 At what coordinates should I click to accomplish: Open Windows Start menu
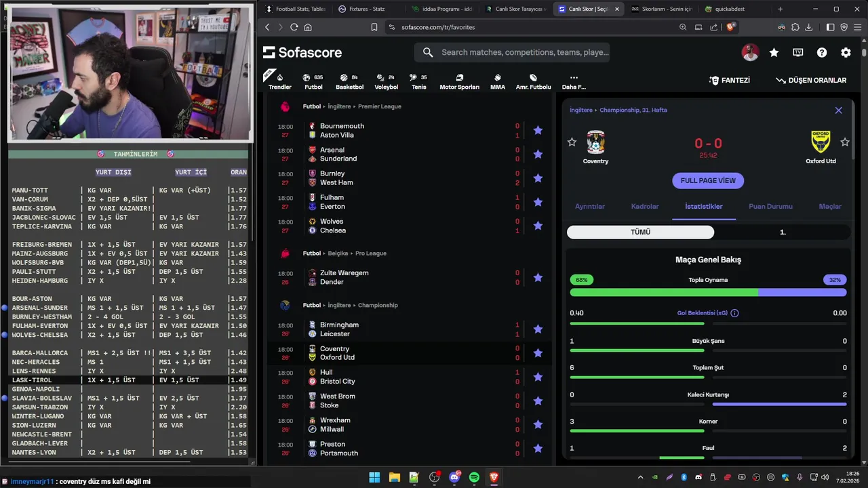(x=374, y=477)
